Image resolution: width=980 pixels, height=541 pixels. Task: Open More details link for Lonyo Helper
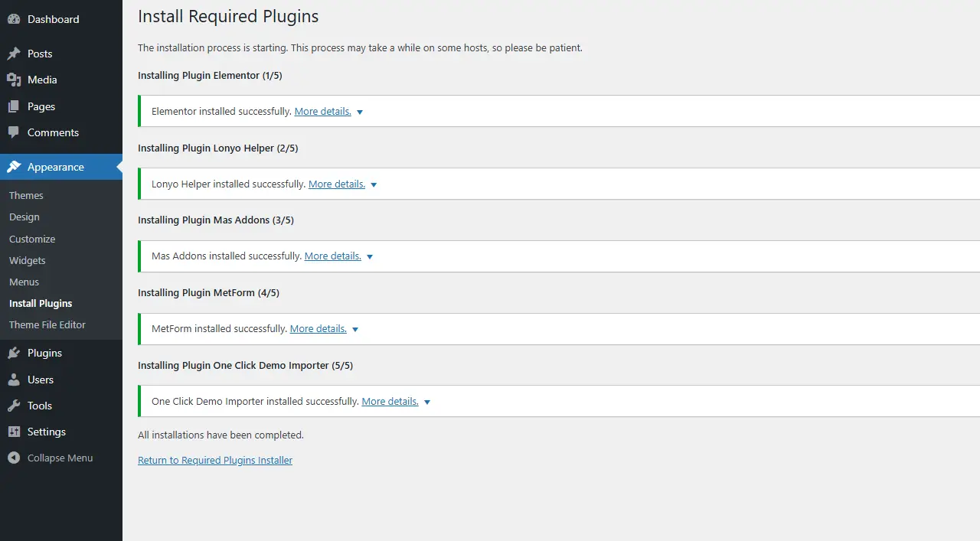coord(337,184)
